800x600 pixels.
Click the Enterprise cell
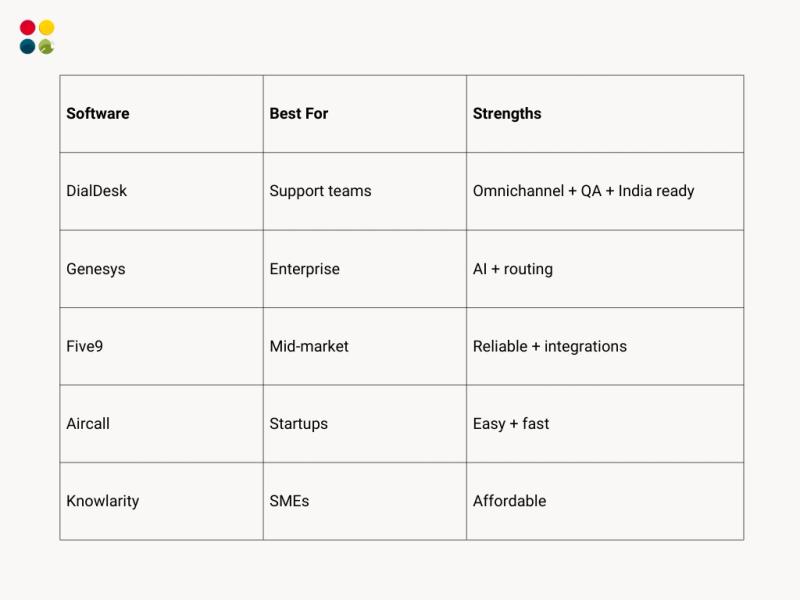(365, 269)
